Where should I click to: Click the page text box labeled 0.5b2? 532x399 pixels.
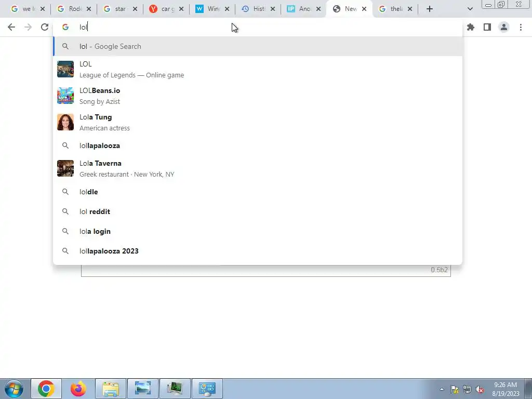(x=266, y=270)
